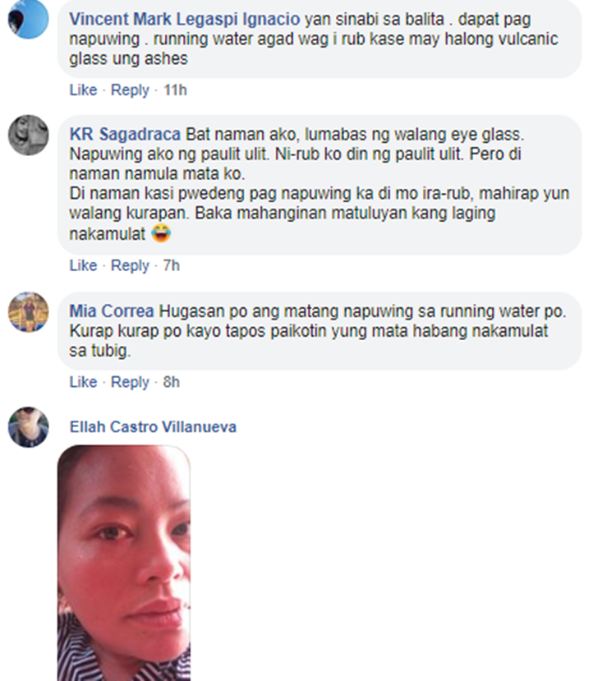Image resolution: width=616 pixels, height=681 pixels.
Task: Reply to KR Sagadraca's comment
Action: point(130,265)
